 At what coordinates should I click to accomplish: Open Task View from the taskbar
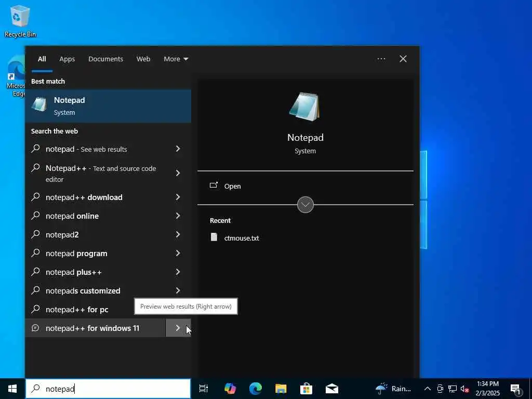point(203,389)
